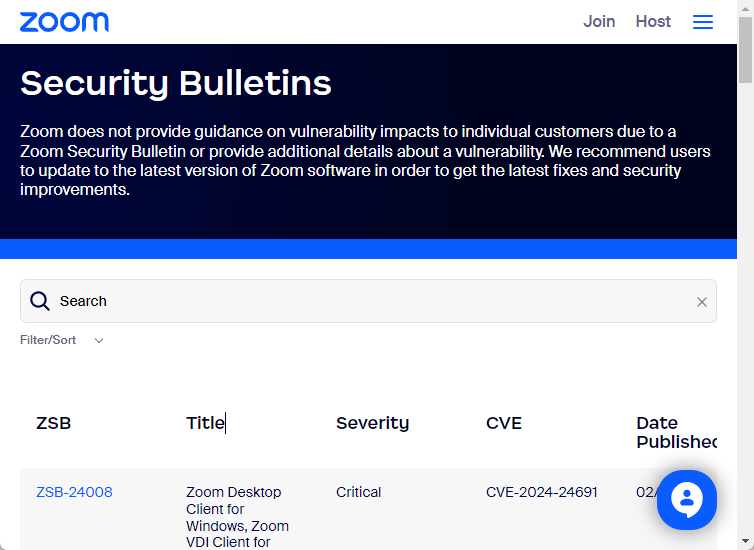Open the chat assistant bubble
This screenshot has height=550, width=754.
(686, 500)
